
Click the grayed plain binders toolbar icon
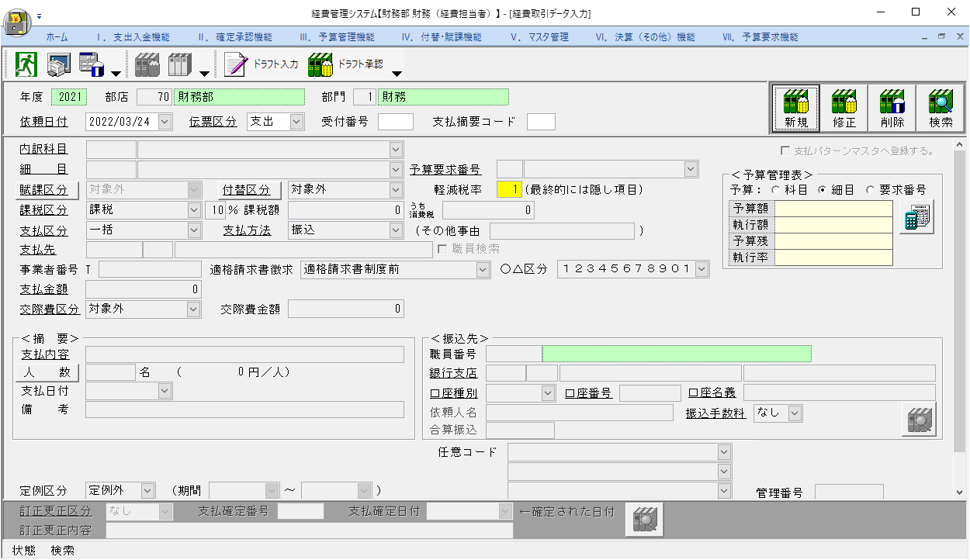(179, 65)
